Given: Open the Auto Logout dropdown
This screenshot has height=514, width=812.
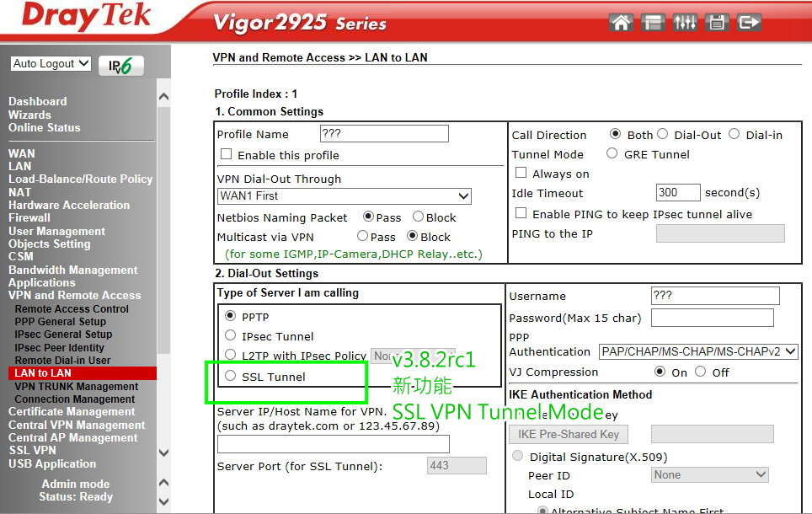Looking at the screenshot, I should (51, 64).
